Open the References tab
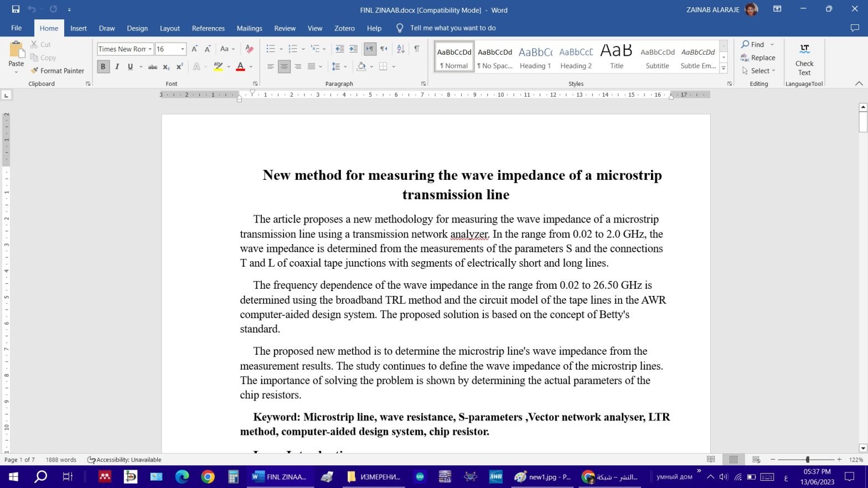Viewport: 868px width, 488px height. click(x=208, y=28)
